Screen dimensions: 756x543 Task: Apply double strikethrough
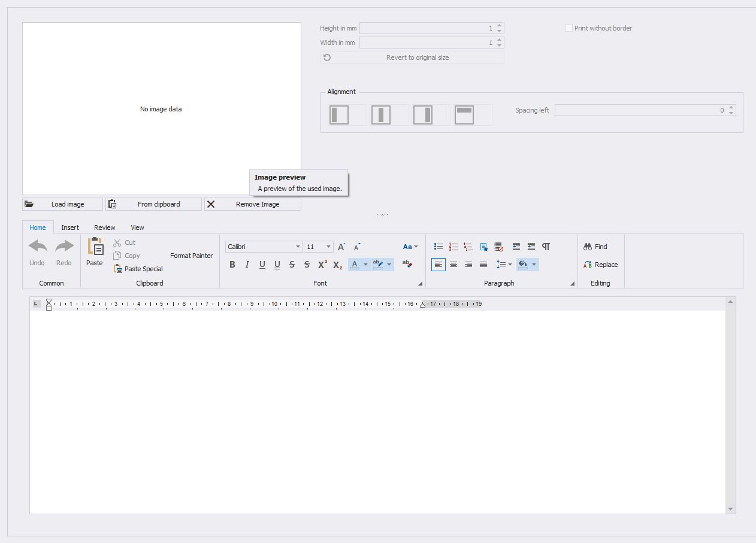point(307,265)
